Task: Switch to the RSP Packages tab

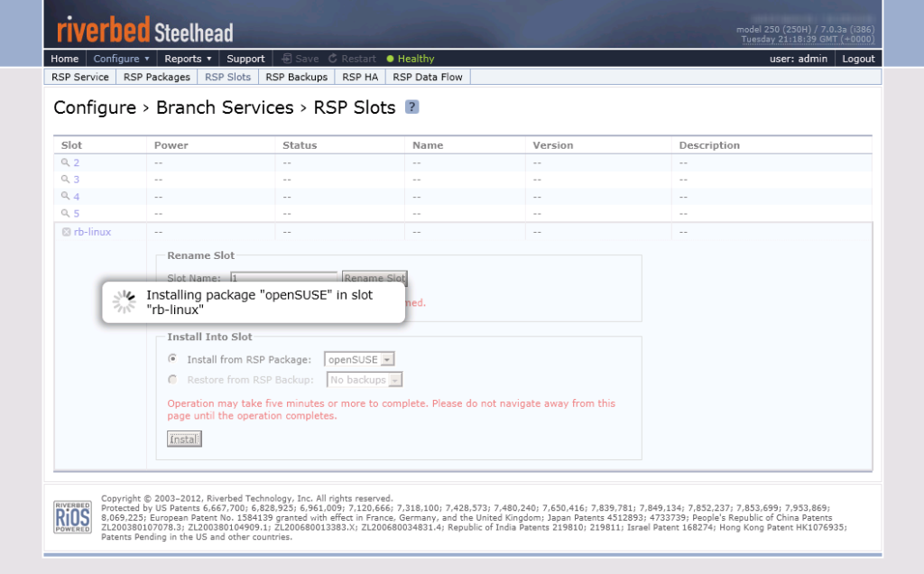Action: pos(157,77)
